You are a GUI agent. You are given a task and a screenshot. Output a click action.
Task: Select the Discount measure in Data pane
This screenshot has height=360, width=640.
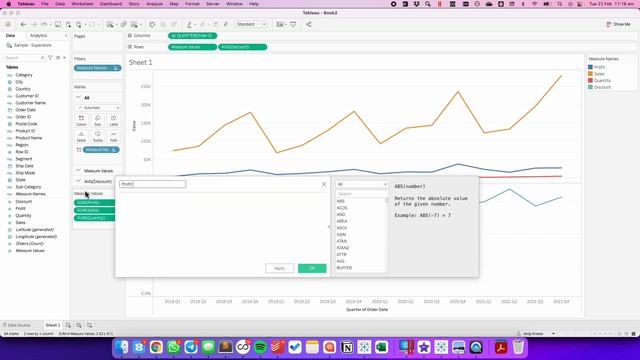24,202
